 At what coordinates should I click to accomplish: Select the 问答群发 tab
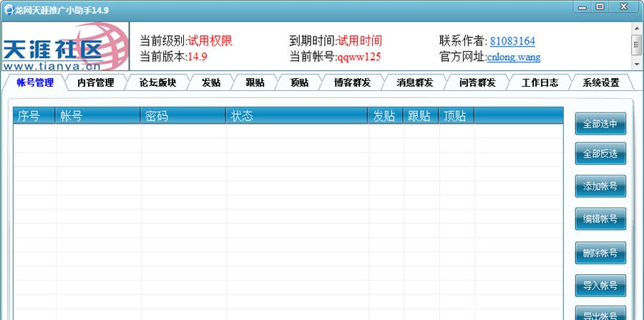[477, 82]
